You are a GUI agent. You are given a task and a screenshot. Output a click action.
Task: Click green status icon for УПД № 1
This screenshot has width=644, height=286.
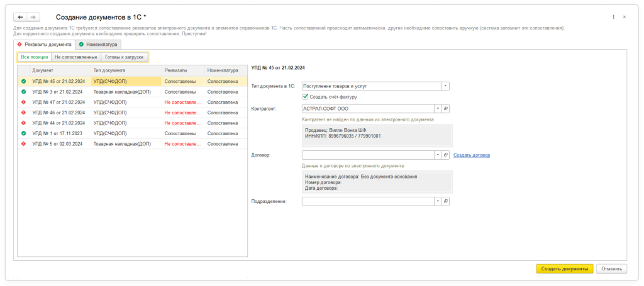23,133
